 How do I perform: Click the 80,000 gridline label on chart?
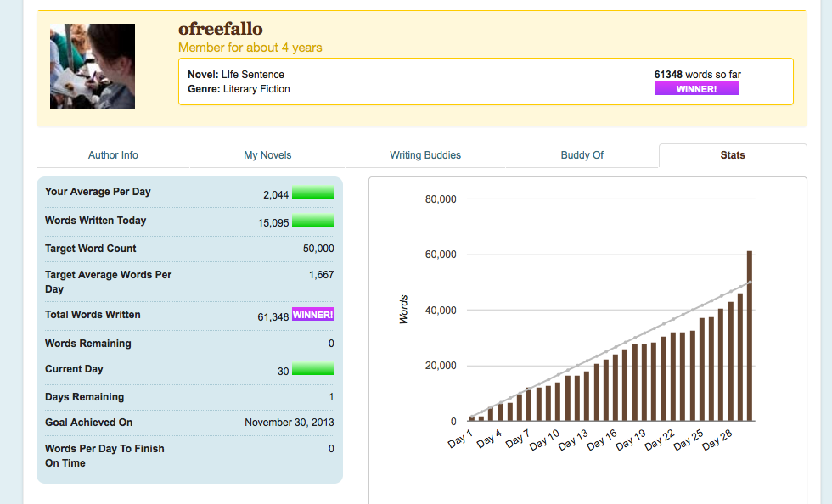click(x=440, y=199)
